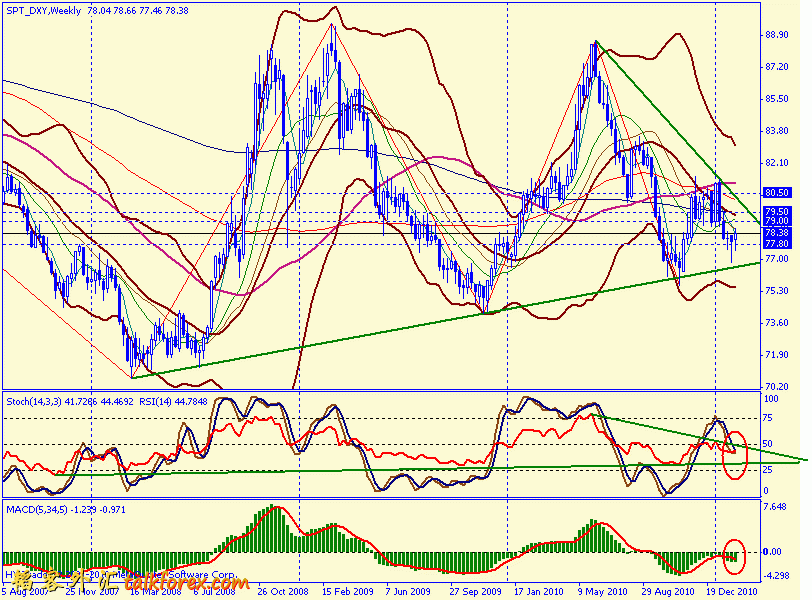Image resolution: width=812 pixels, height=600 pixels.
Task: Click the 25 level on Stoch axis
Action: 768,470
